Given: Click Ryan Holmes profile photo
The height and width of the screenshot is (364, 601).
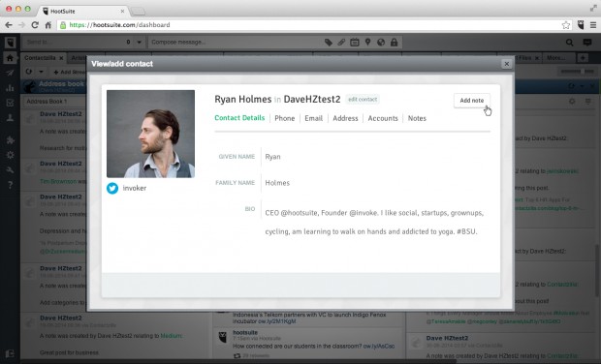Looking at the screenshot, I should click(x=150, y=134).
